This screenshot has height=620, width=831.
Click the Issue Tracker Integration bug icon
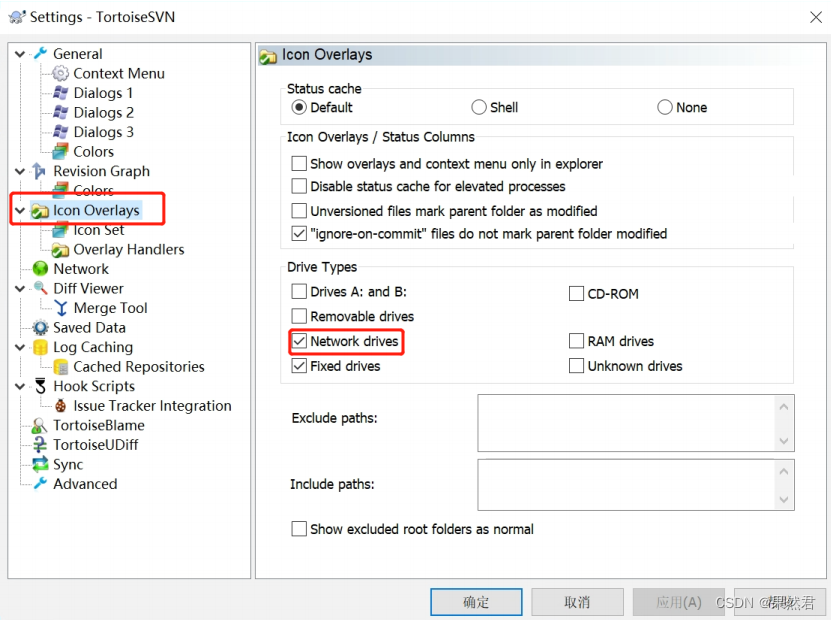point(60,406)
